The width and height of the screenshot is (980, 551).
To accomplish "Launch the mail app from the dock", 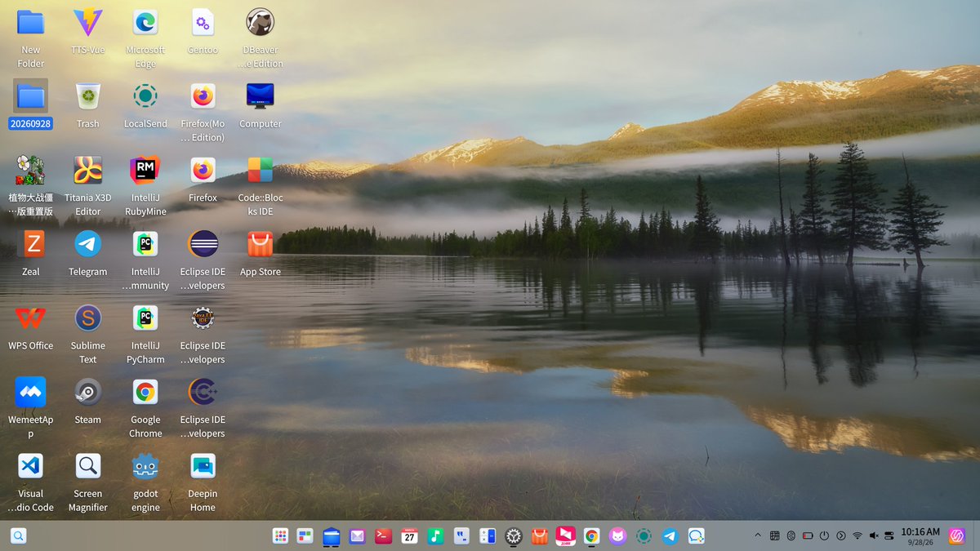I will tap(357, 535).
